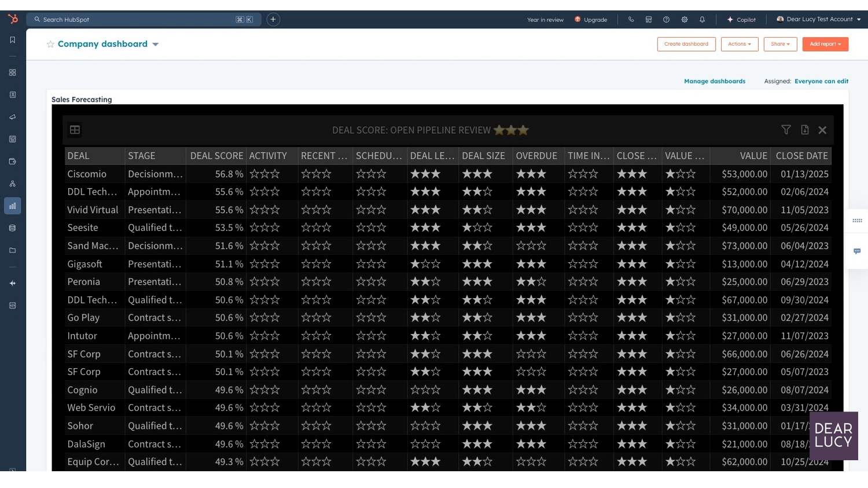
Task: Click the Everyone can edit link
Action: point(821,81)
